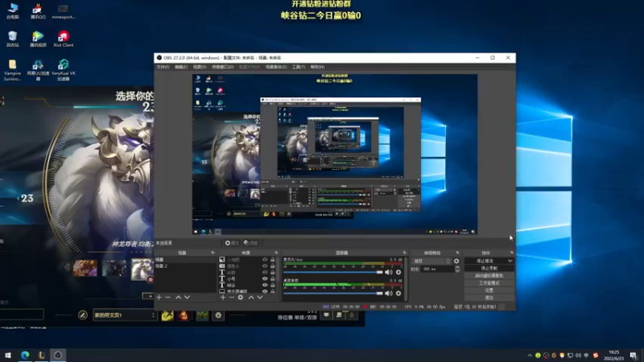Open the 新的符文页1 rune page dropdown

(125, 315)
